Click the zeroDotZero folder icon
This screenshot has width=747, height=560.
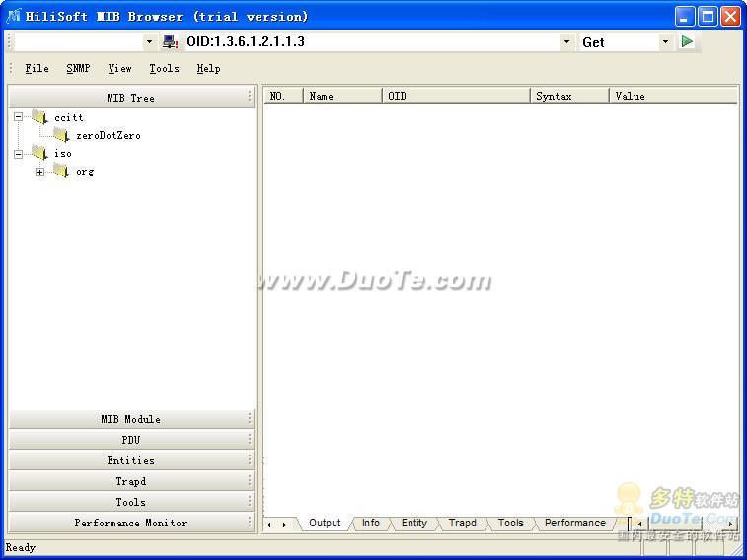(62, 135)
